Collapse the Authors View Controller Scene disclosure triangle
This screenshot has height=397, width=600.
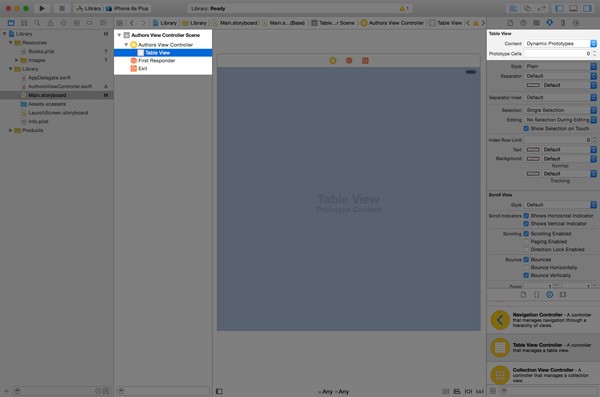click(x=119, y=35)
